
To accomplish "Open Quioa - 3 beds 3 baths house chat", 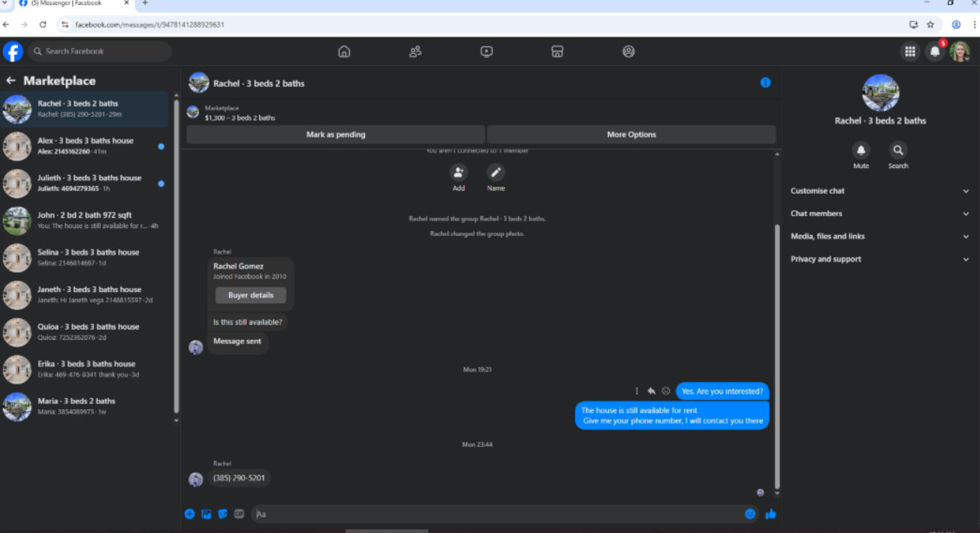I will click(x=86, y=333).
